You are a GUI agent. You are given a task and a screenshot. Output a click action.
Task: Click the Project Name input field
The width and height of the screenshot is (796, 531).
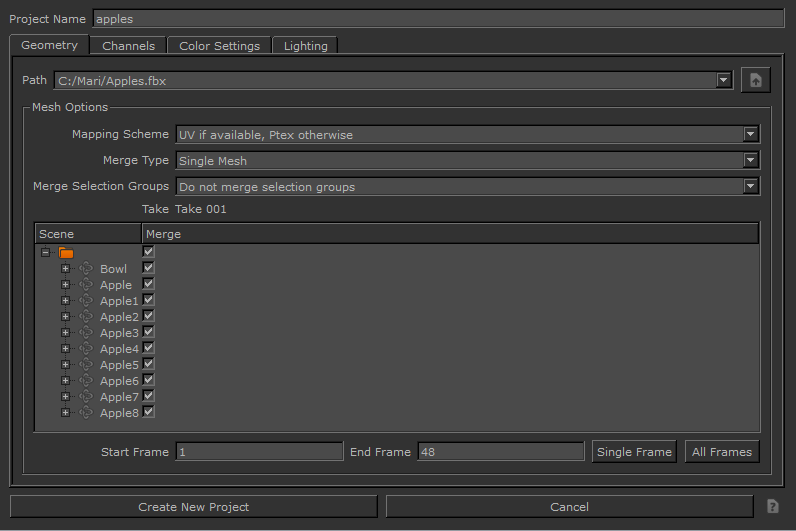(x=438, y=19)
